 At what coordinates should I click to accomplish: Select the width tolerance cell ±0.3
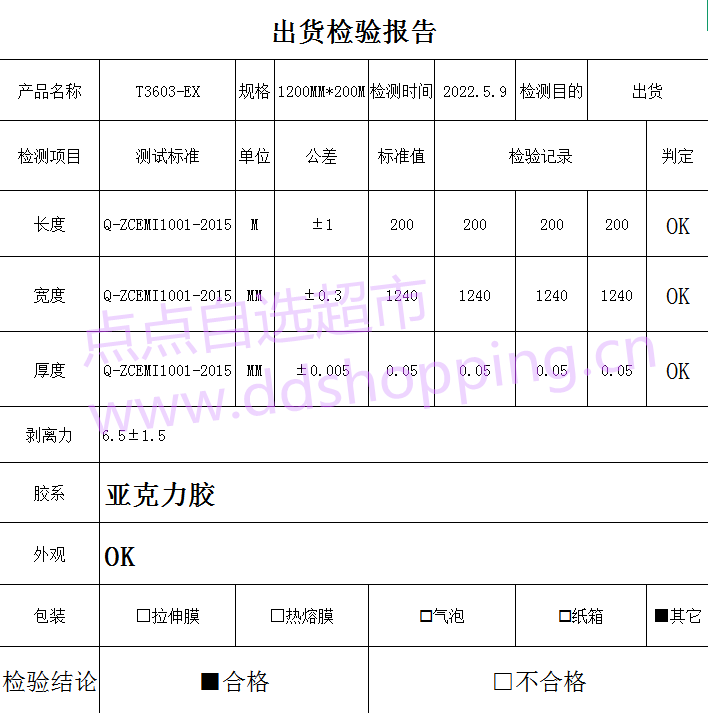322,295
